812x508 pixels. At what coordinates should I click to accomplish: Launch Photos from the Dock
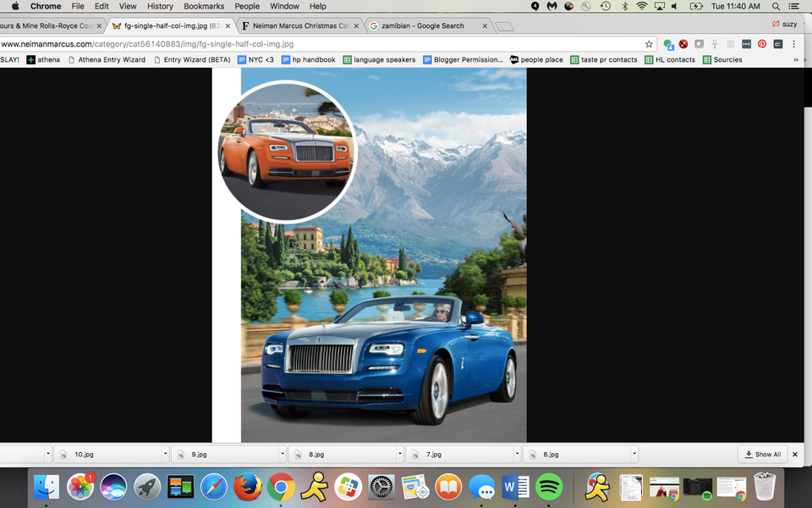point(80,487)
